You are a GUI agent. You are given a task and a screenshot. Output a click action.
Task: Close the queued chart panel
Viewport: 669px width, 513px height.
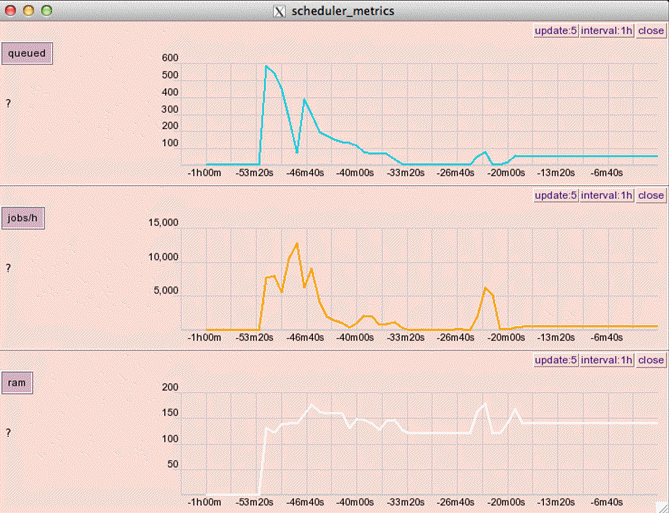pyautogui.click(x=650, y=31)
